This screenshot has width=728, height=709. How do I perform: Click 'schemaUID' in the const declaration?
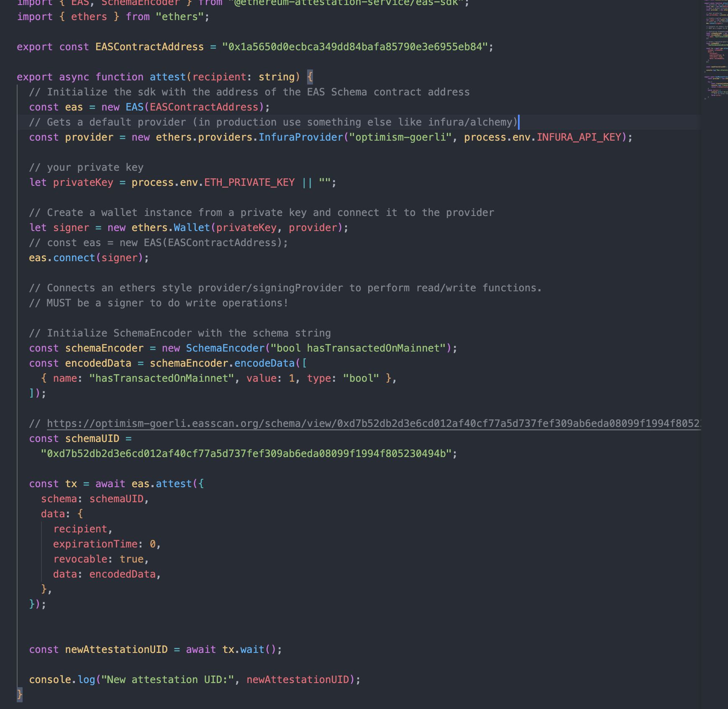tap(92, 439)
